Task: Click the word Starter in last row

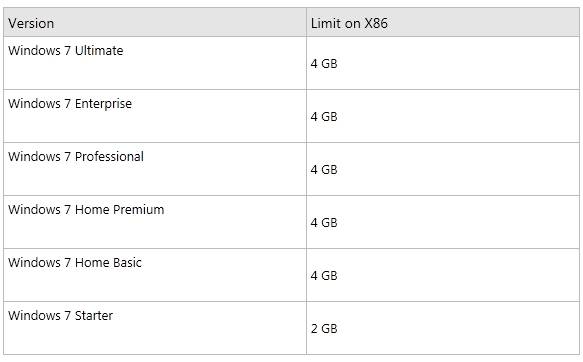Action: (94, 316)
